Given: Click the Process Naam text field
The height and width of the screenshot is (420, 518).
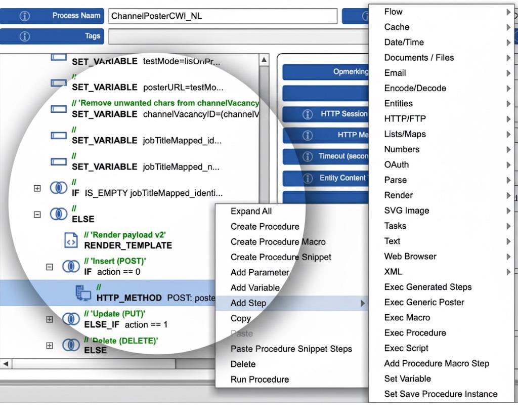Looking at the screenshot, I should [x=223, y=16].
